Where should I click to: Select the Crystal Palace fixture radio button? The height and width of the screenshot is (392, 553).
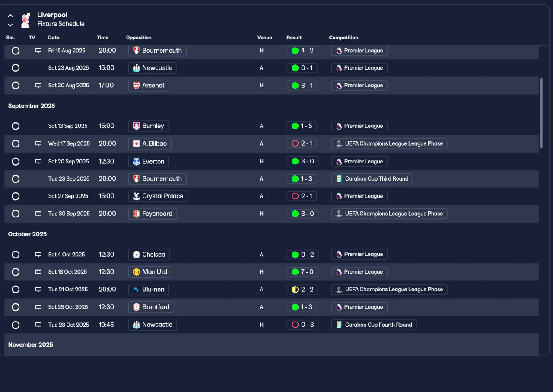pyautogui.click(x=16, y=196)
